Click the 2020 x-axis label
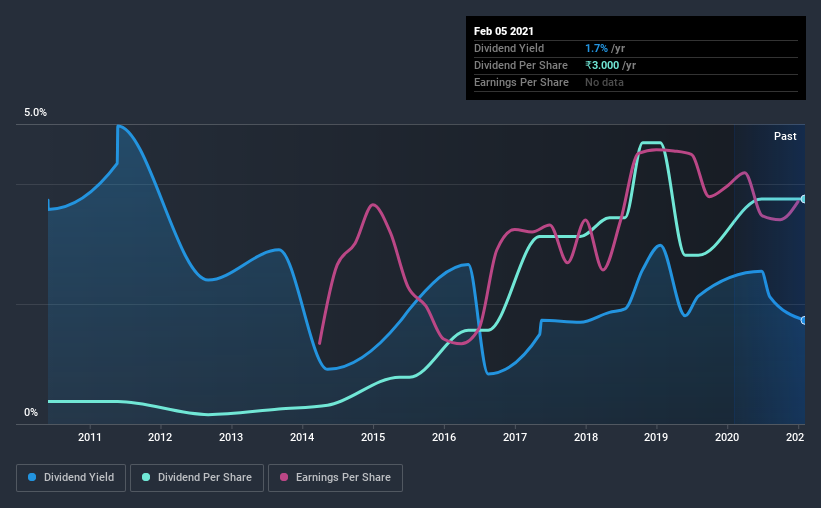 pyautogui.click(x=727, y=437)
